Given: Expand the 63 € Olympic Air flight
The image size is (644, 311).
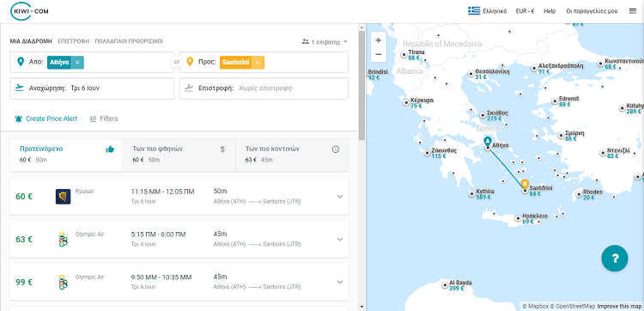Looking at the screenshot, I should click(340, 240).
